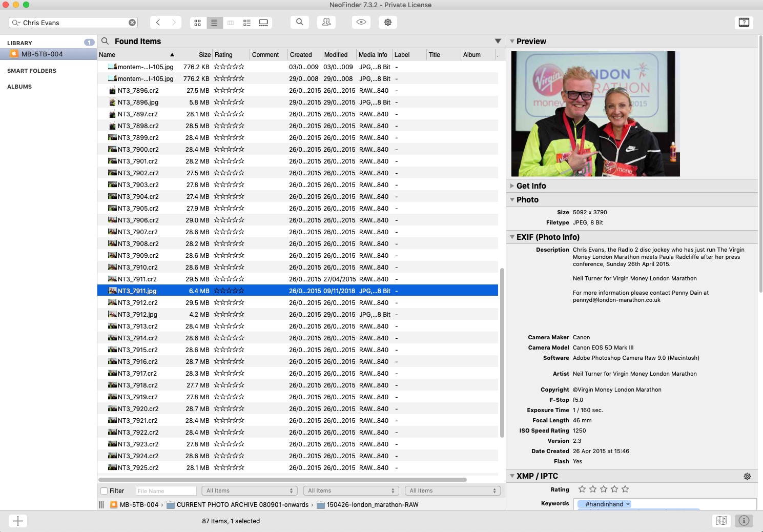Clear the Chris Evans search text
The width and height of the screenshot is (763, 532).
point(132,23)
